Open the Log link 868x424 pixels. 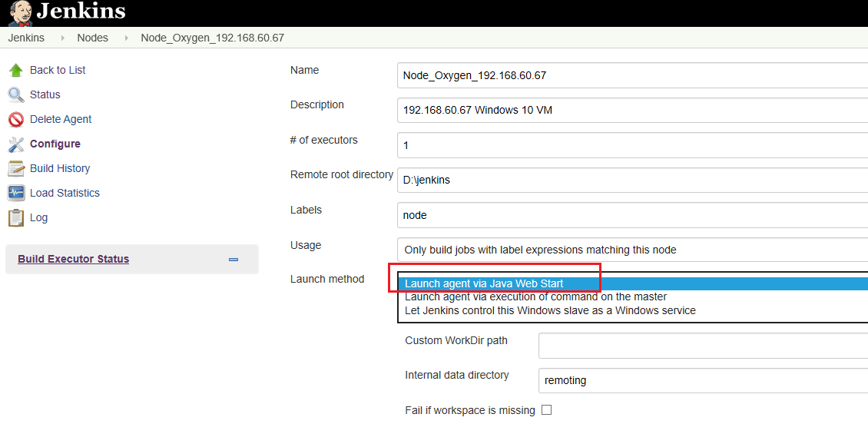tap(38, 217)
